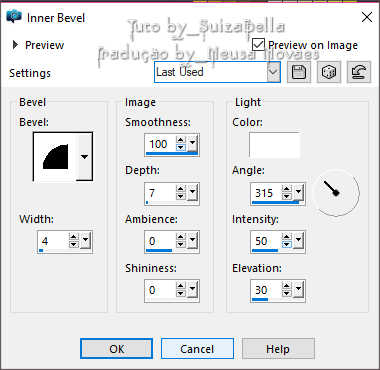
Task: Click the Angle spinner arrows
Action: (x=287, y=193)
